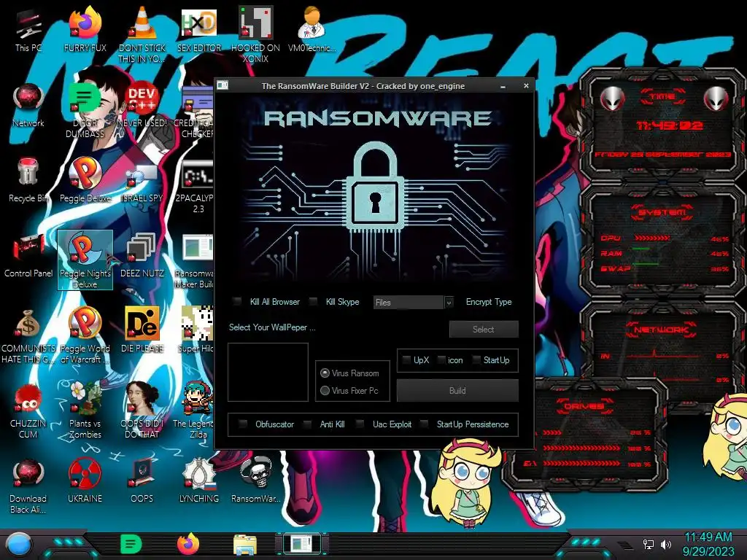Tick the UpX checkbox
This screenshot has width=747, height=560.
coord(406,360)
